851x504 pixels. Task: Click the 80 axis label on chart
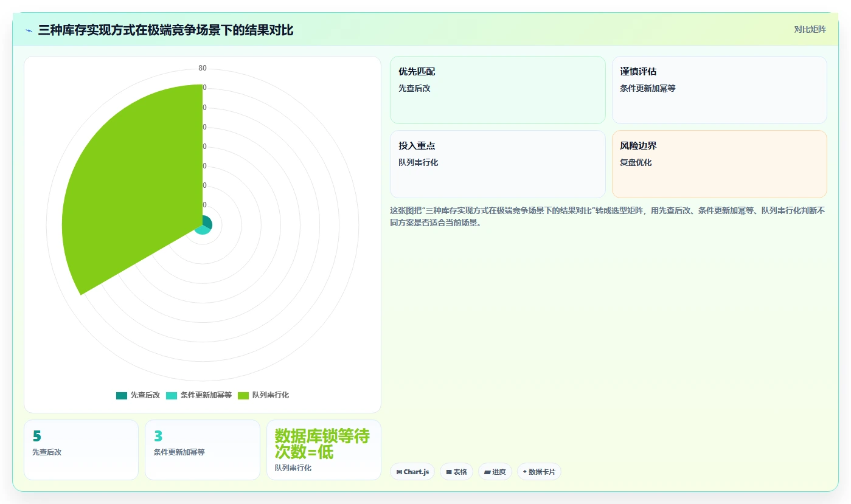pos(203,68)
